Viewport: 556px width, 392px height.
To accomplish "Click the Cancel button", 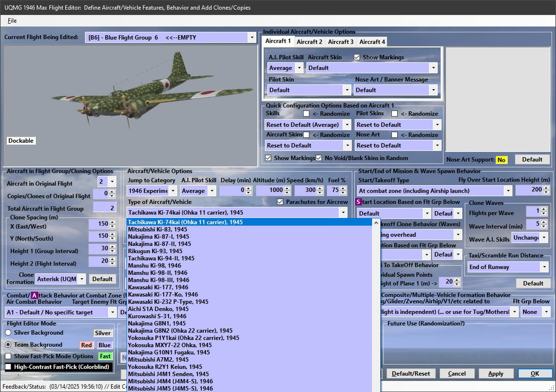I will [457, 373].
